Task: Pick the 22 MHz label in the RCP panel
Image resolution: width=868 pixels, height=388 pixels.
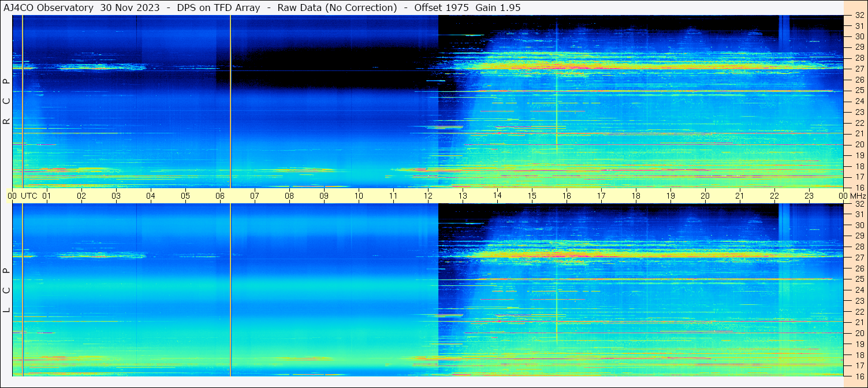Action: [x=859, y=123]
